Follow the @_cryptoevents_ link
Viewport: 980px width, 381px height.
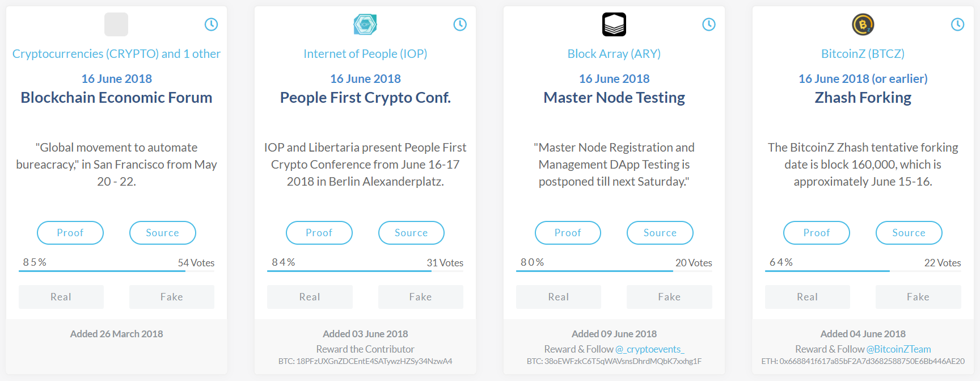pyautogui.click(x=650, y=349)
